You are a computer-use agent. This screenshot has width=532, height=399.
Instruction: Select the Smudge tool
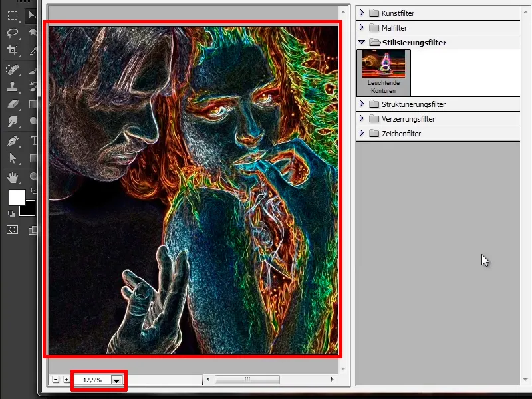(x=13, y=122)
